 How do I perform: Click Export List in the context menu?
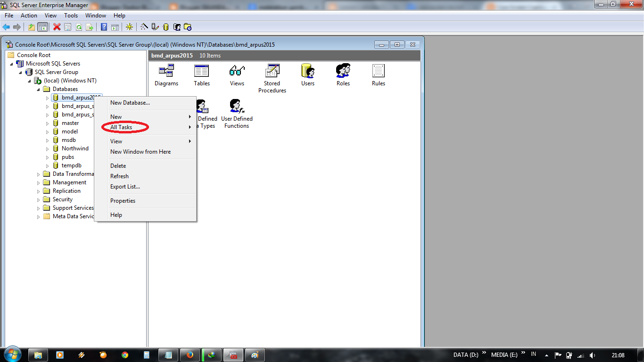(x=126, y=186)
